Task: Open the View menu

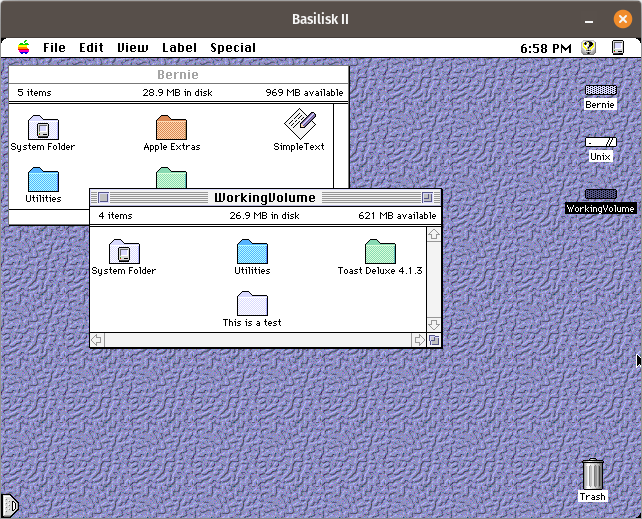Action: click(133, 47)
